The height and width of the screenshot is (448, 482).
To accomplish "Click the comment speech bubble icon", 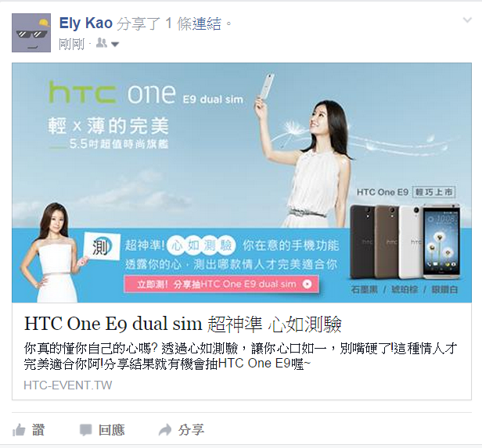I will pos(85,430).
